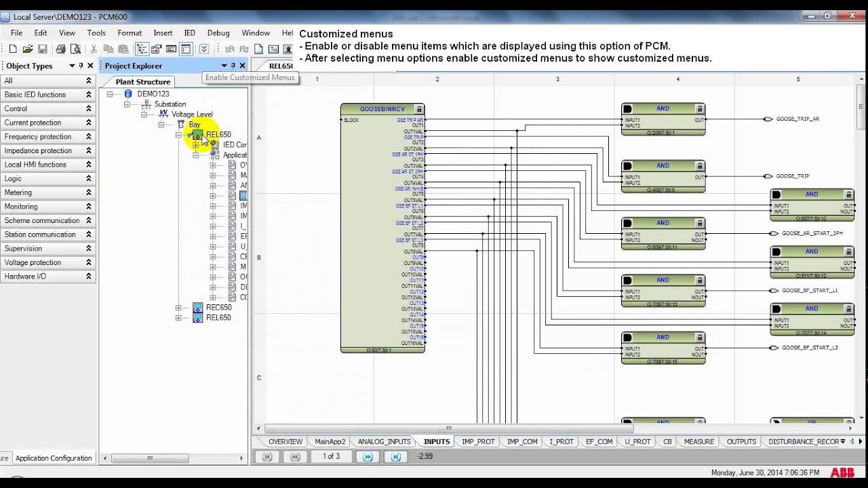The height and width of the screenshot is (488, 868).
Task: Collapse the DEMO123 project node
Action: click(x=110, y=94)
